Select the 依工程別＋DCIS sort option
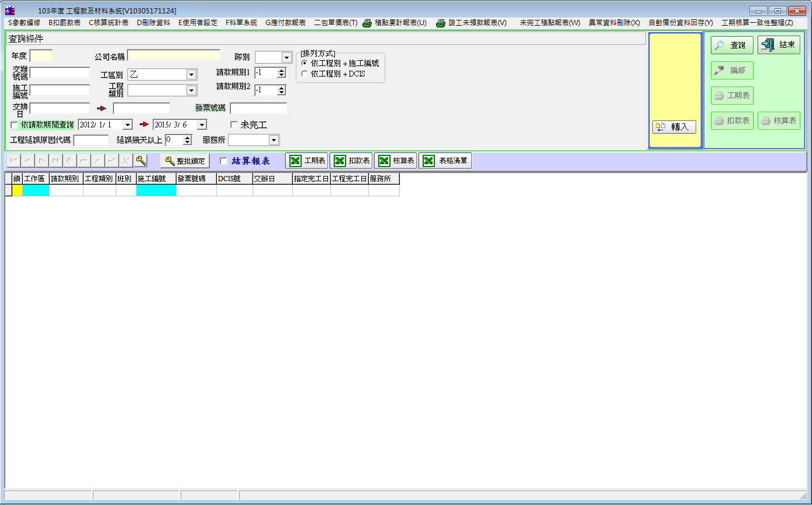This screenshot has height=505, width=812. (304, 74)
